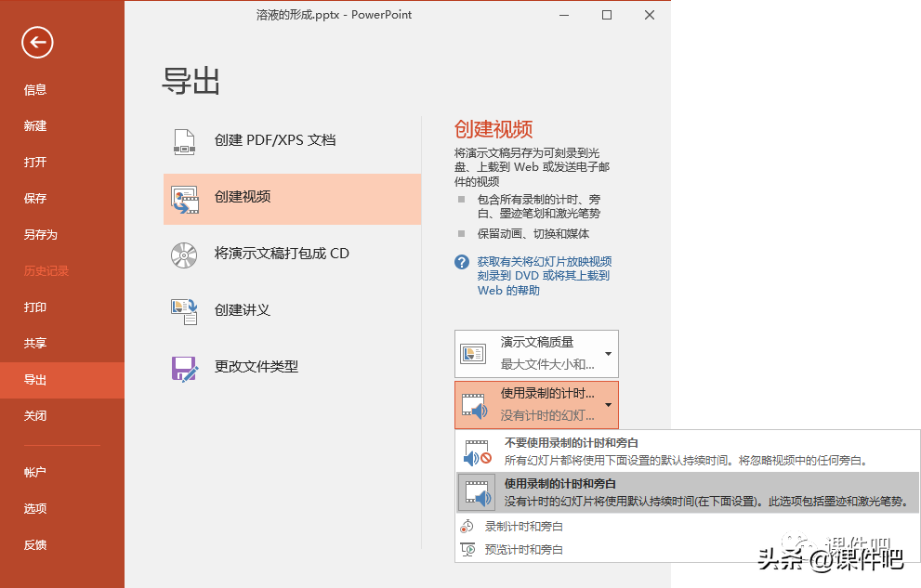Click the 创建视频 filmstrip icon
The width and height of the screenshot is (921, 588).
pyautogui.click(x=184, y=200)
